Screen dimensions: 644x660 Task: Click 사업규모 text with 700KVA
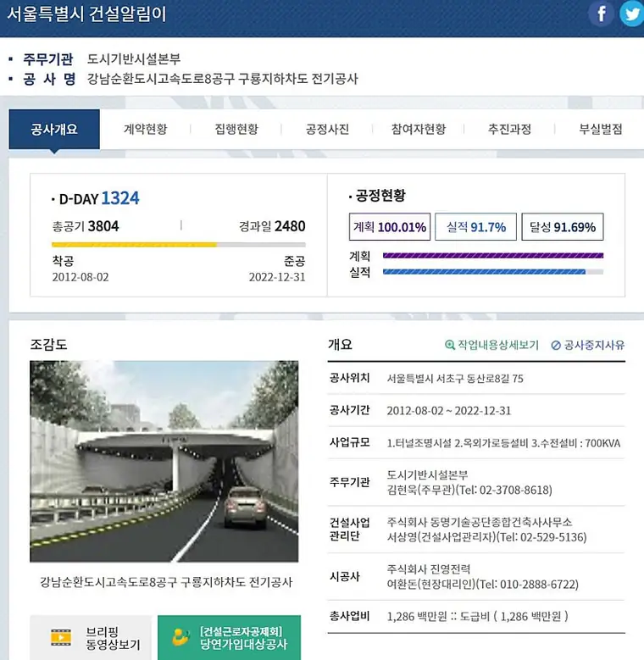tap(503, 443)
